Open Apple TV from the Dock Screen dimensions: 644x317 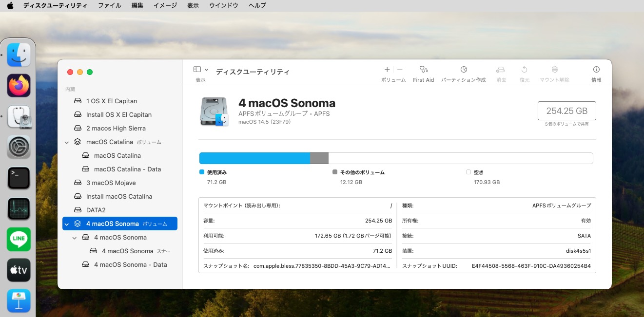click(19, 270)
